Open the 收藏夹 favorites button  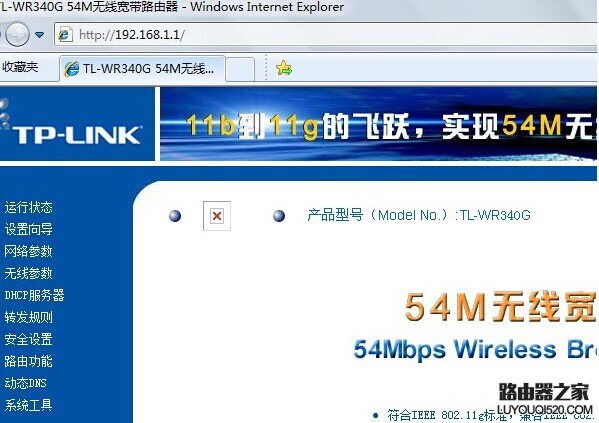(20, 67)
